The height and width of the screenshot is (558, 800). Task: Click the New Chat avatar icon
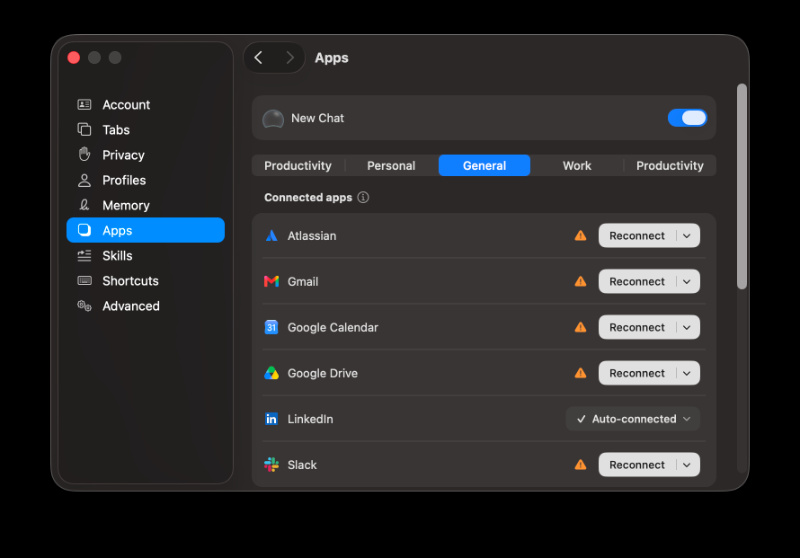point(273,118)
